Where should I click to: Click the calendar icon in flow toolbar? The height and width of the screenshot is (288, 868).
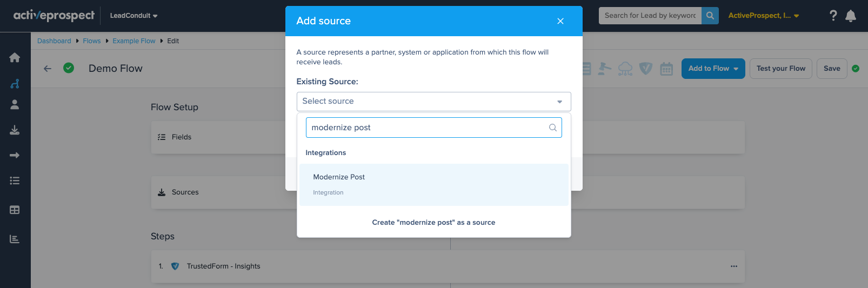(x=666, y=69)
